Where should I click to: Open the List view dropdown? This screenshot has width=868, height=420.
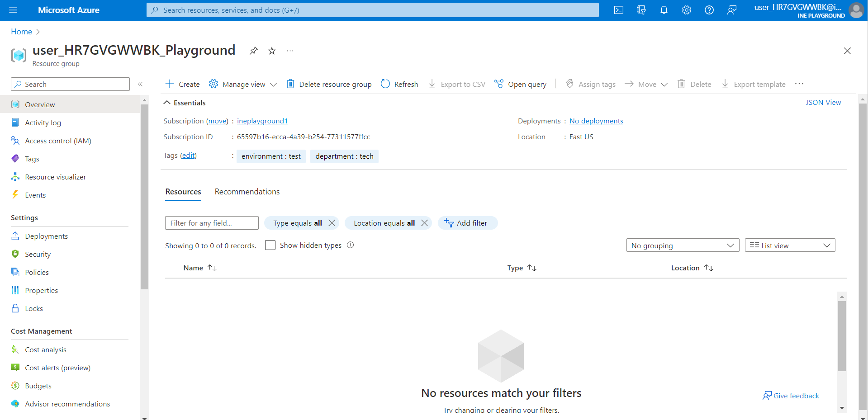coord(789,245)
